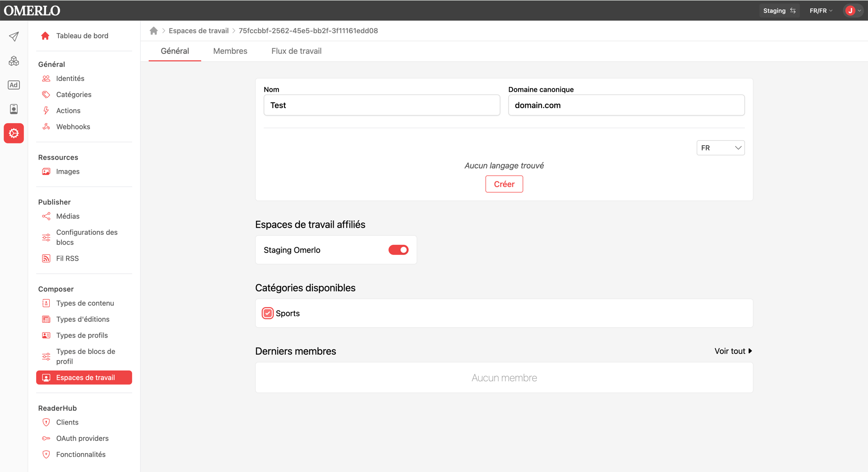868x472 pixels.
Task: Click the Espaces de travail sidebar icon
Action: 46,378
